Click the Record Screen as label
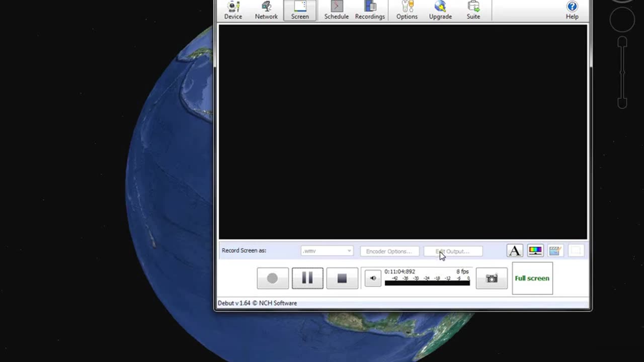 click(x=244, y=250)
